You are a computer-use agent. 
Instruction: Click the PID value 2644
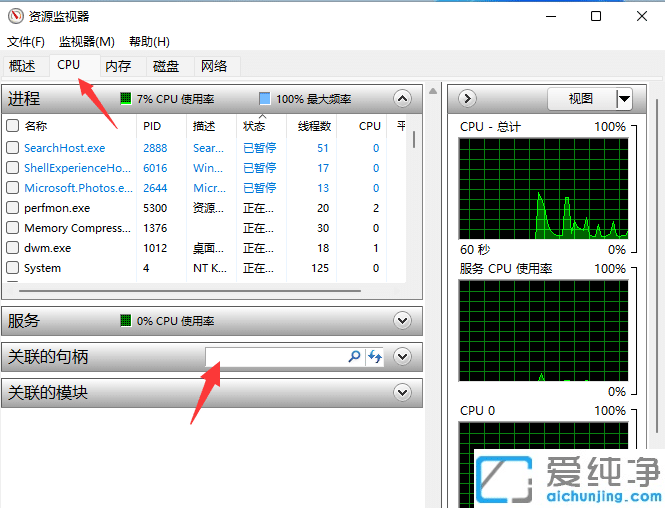tap(155, 188)
